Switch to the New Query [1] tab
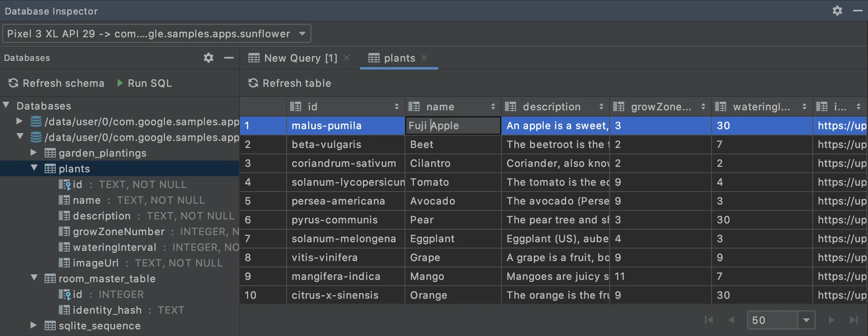The width and height of the screenshot is (868, 336). 294,58
